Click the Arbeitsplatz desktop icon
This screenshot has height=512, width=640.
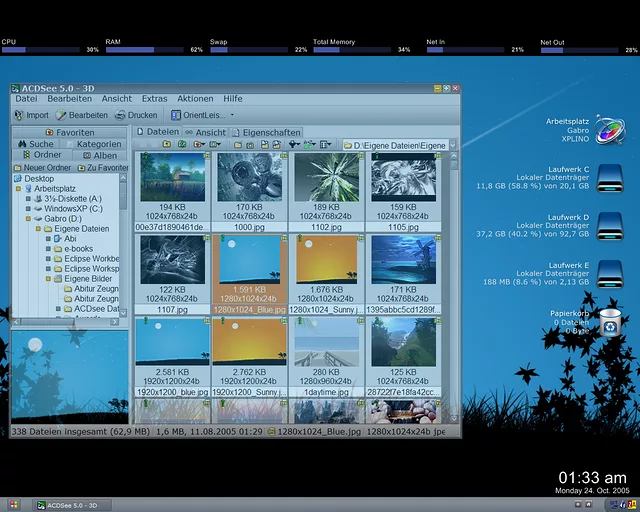click(608, 130)
